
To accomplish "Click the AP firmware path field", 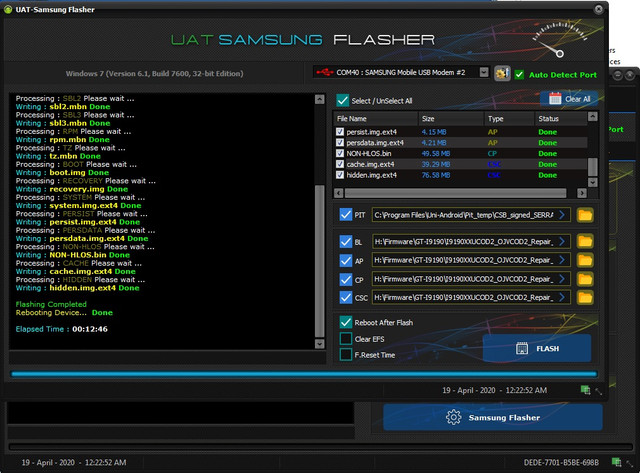I will (x=471, y=260).
